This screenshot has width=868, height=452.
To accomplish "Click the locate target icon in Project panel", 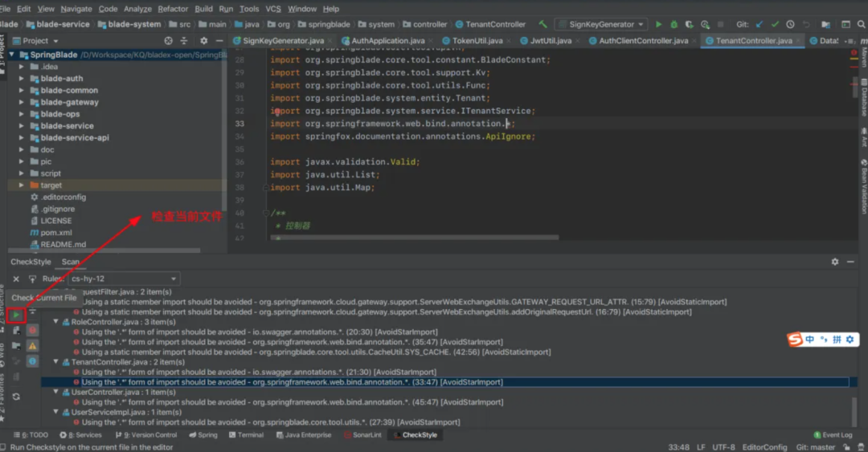I will click(168, 40).
